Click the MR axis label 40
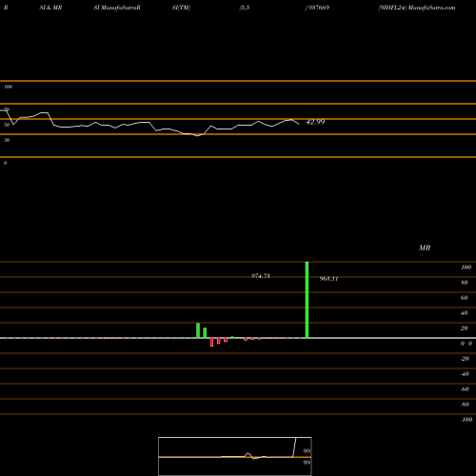The width and height of the screenshot is (476, 476). (x=464, y=313)
